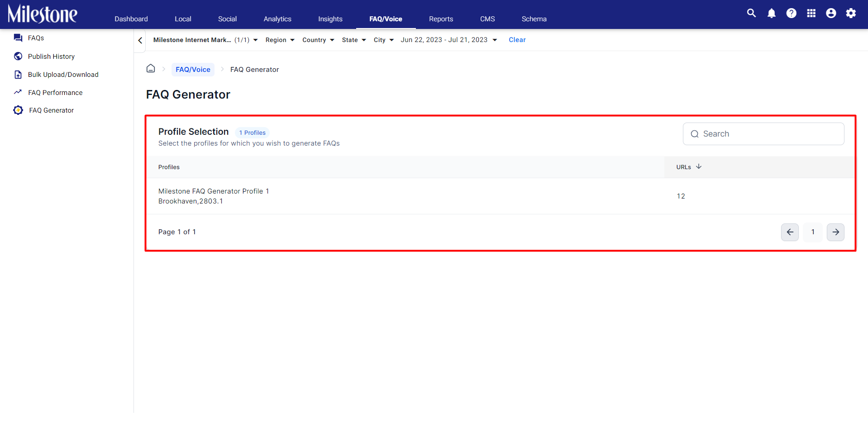Select the FAQ/Voice tab

point(386,19)
